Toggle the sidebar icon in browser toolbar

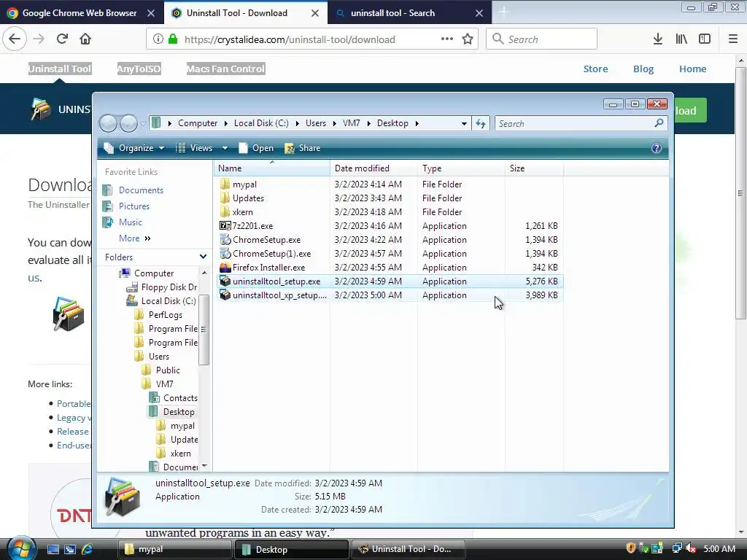coord(705,39)
